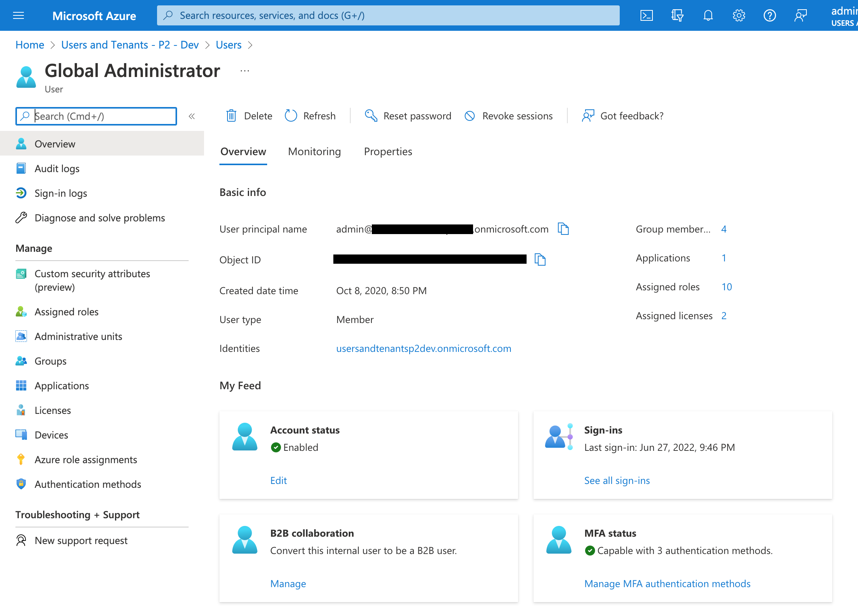Launch Cloud Shell from top bar
Screen dimensions: 858x616
[x=646, y=15]
